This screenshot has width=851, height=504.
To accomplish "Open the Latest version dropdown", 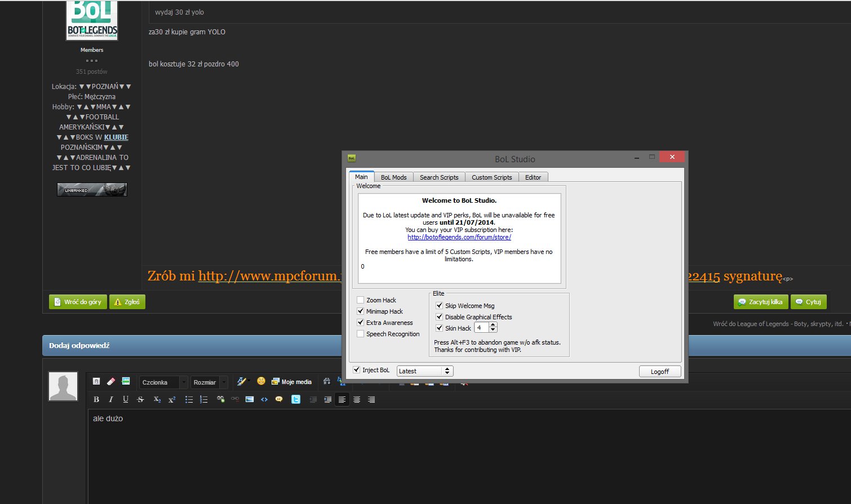I will [x=425, y=371].
